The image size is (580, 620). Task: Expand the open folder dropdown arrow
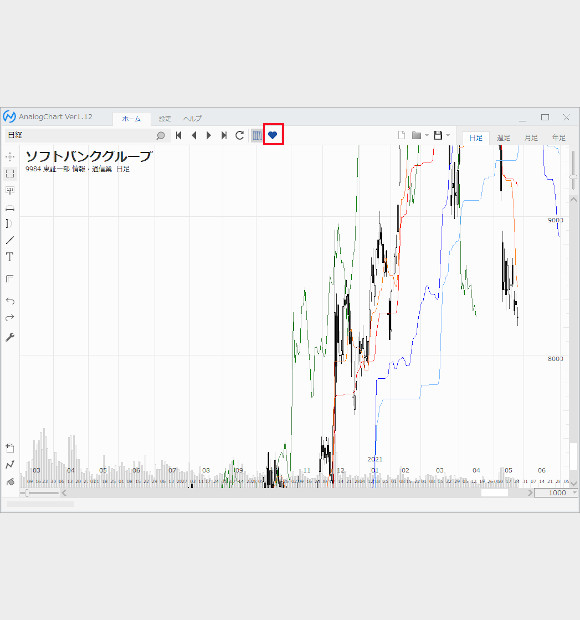click(x=427, y=135)
